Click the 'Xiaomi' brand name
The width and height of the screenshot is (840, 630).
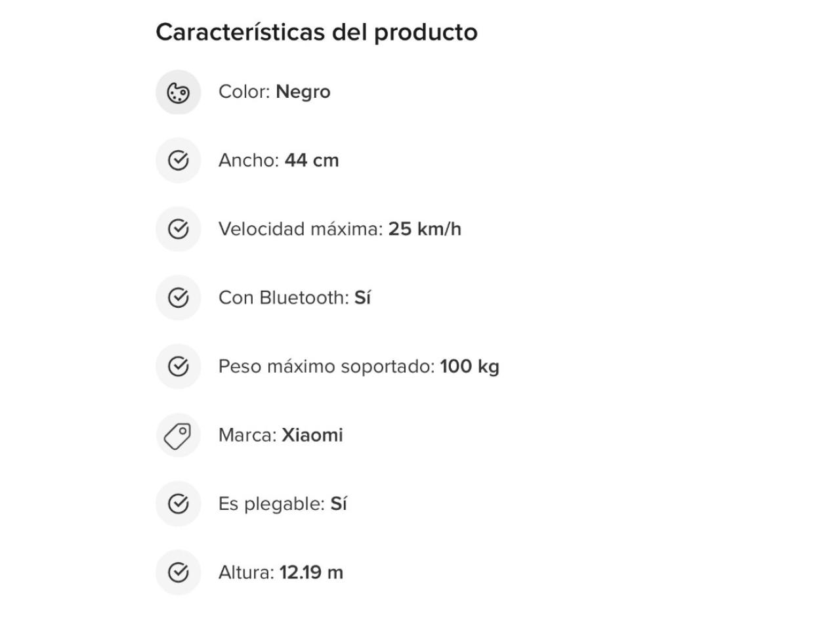click(x=312, y=435)
